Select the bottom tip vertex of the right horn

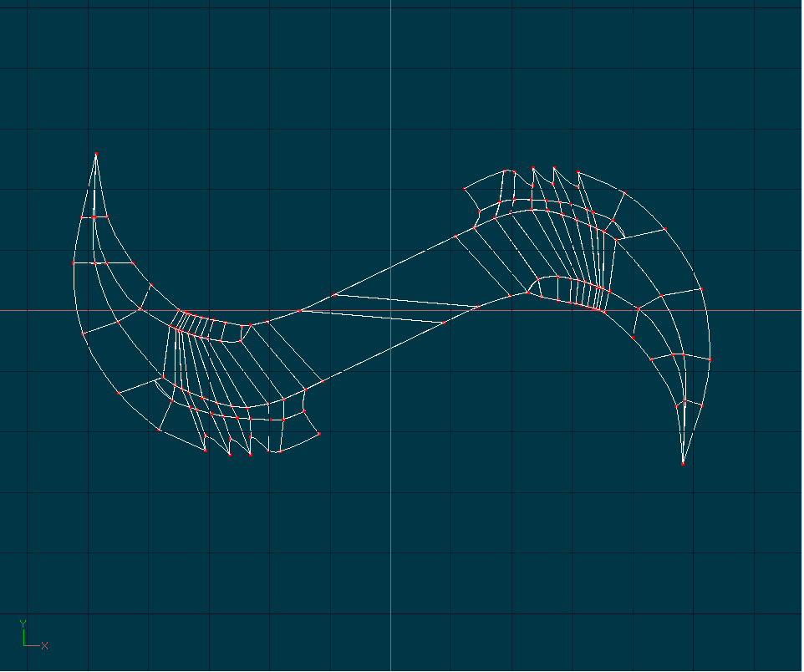[683, 464]
